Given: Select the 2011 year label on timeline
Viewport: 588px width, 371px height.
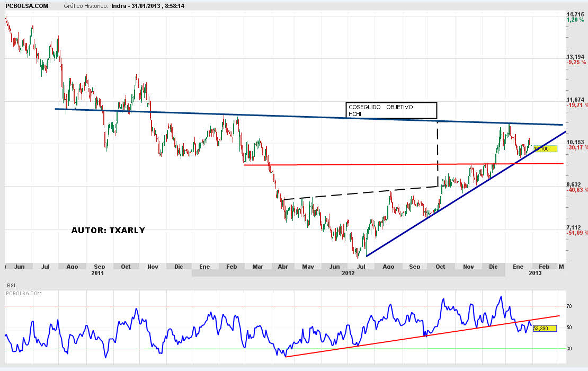Looking at the screenshot, I should point(97,273).
